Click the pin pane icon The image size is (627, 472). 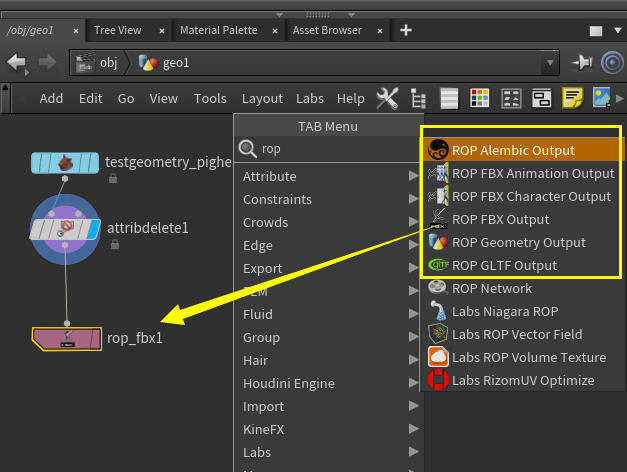coord(582,63)
